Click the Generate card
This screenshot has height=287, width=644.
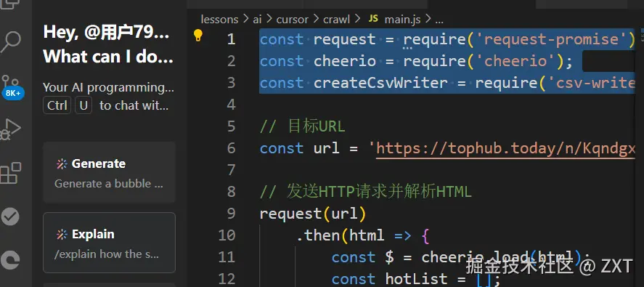tap(109, 173)
